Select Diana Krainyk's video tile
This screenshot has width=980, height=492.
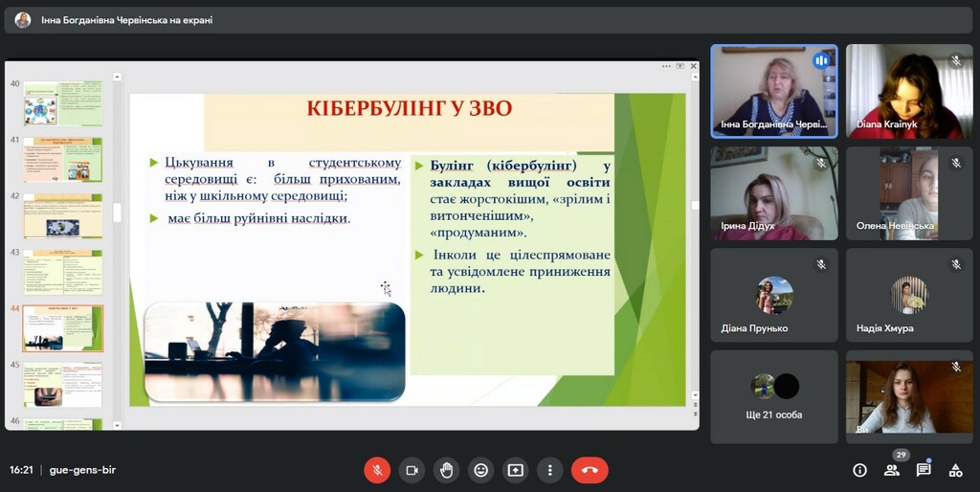[x=908, y=91]
